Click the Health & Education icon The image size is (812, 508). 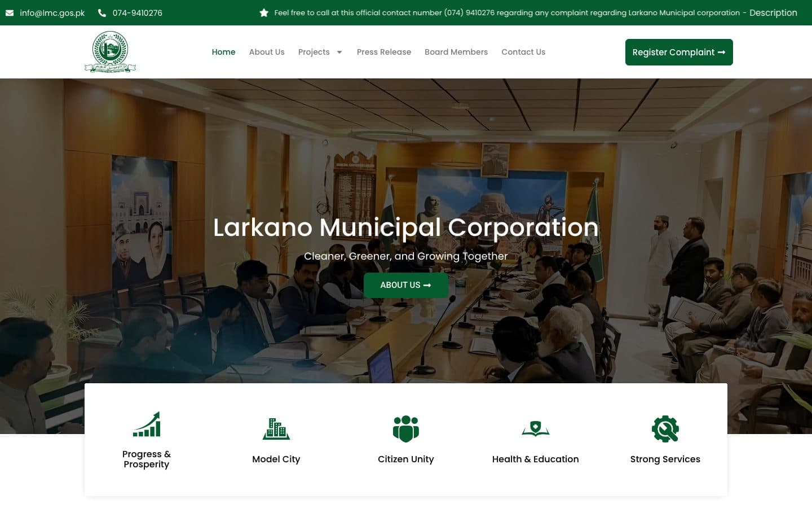pyautogui.click(x=536, y=429)
